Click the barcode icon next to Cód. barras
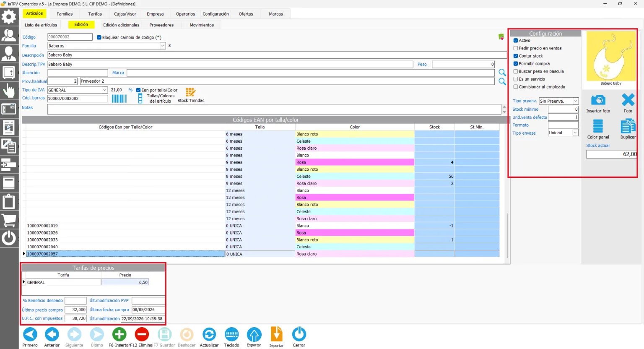The width and height of the screenshot is (644, 349). 119,99
